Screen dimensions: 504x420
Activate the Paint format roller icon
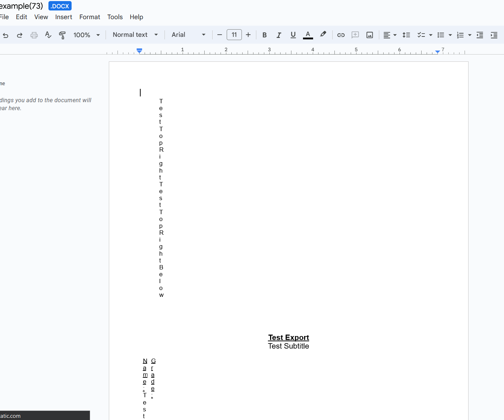[x=62, y=35]
